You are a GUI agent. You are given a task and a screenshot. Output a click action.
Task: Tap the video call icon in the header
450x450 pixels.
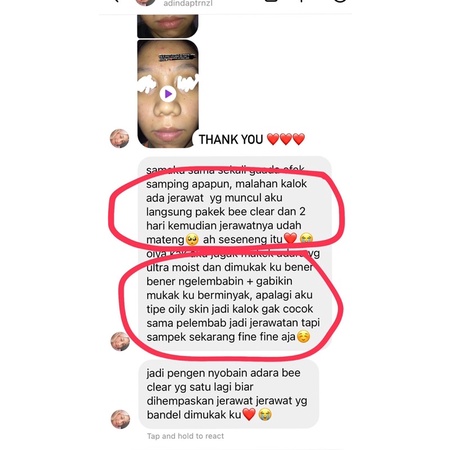(271, 1)
